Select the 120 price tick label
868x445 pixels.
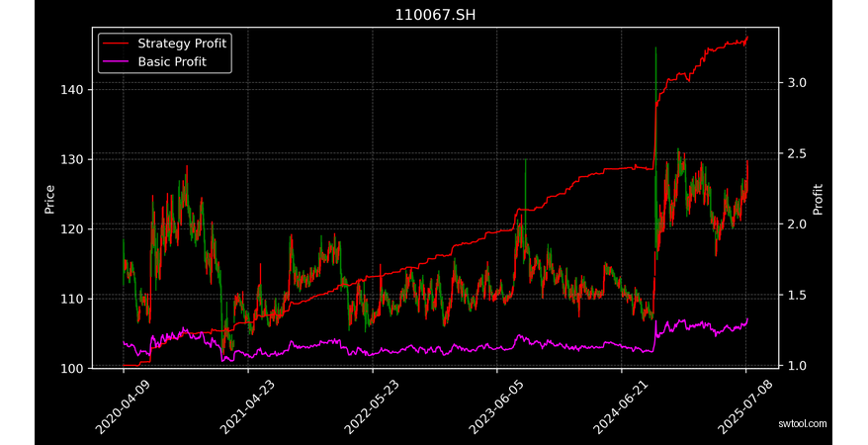(x=72, y=229)
